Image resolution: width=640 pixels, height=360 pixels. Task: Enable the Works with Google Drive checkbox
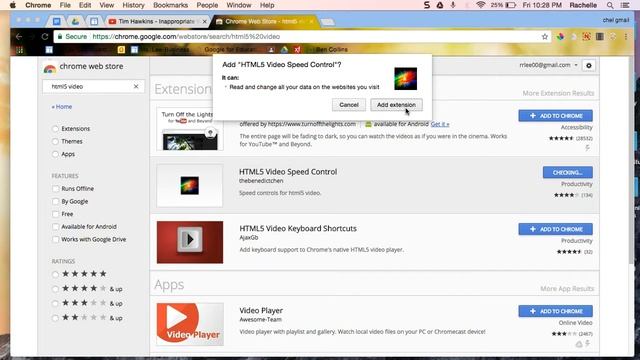coord(56,240)
